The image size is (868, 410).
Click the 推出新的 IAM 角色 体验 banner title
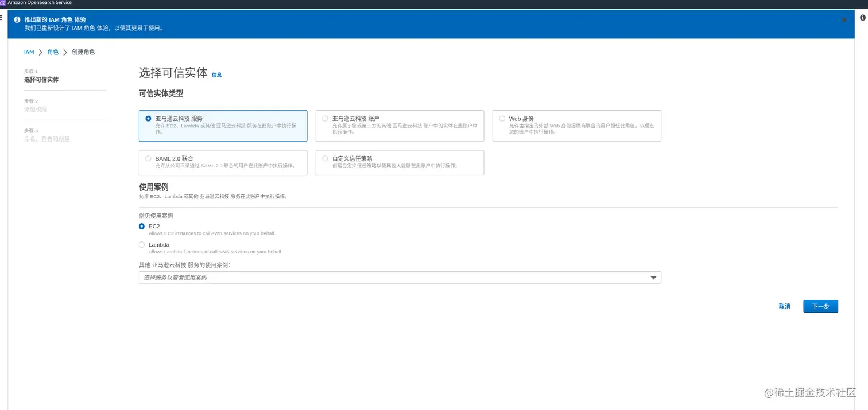pyautogui.click(x=55, y=19)
